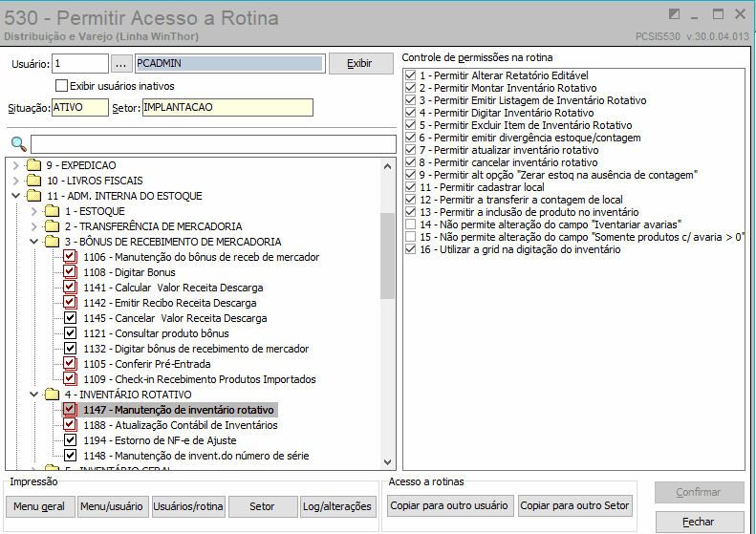Toggle permission 16 - Utilizar a grid
The width and height of the screenshot is (756, 534).
(410, 249)
